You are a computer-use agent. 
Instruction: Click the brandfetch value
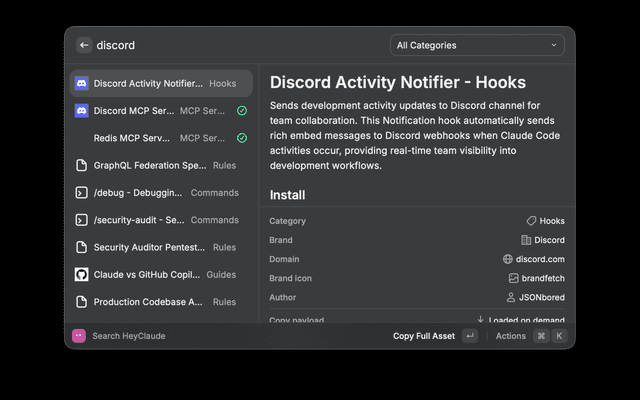(543, 278)
